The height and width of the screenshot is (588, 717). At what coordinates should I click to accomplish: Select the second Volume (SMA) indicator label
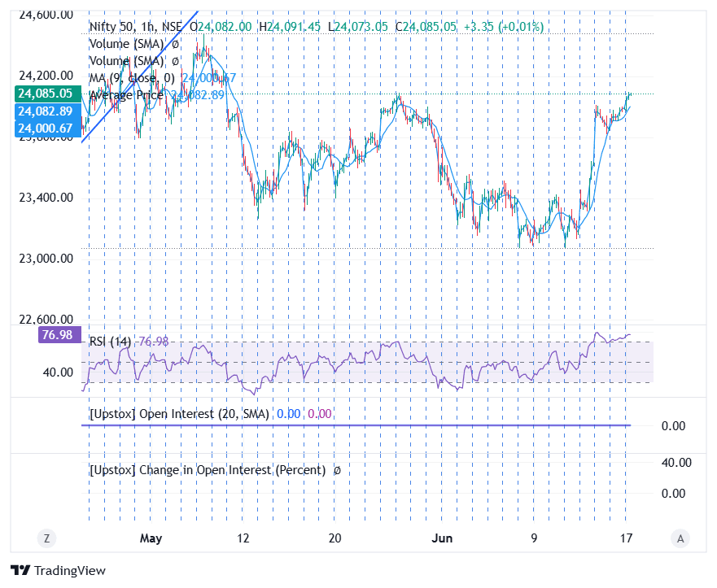pyautogui.click(x=126, y=61)
